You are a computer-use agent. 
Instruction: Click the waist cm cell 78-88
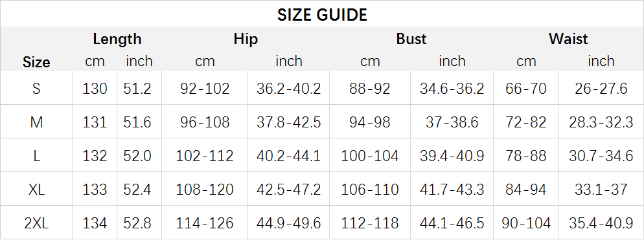click(525, 156)
